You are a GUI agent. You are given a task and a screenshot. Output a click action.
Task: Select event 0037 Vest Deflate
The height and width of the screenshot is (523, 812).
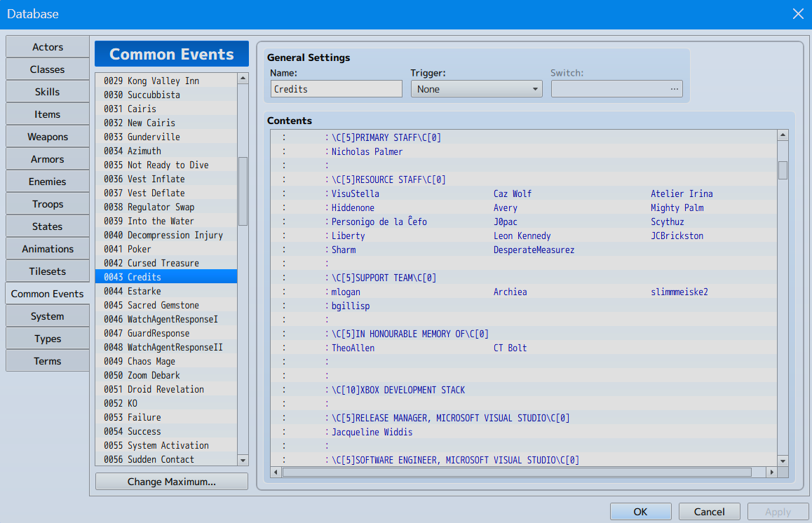[x=166, y=193]
